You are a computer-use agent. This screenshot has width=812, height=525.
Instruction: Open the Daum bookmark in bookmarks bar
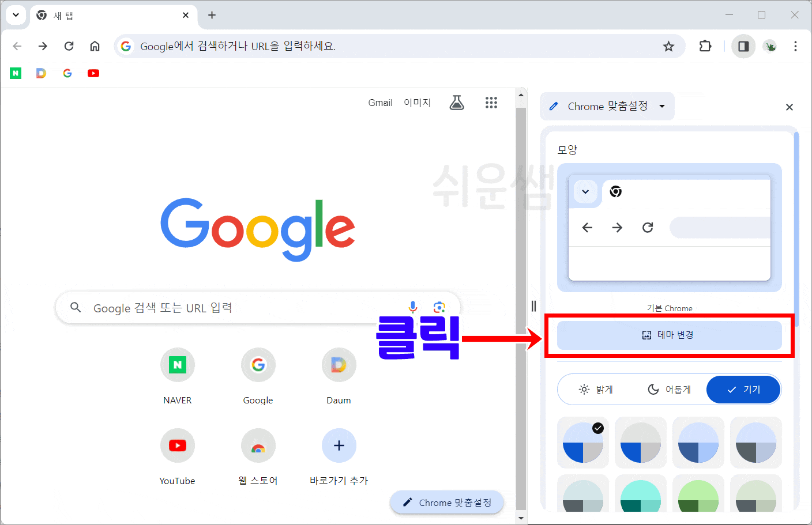coord(41,73)
